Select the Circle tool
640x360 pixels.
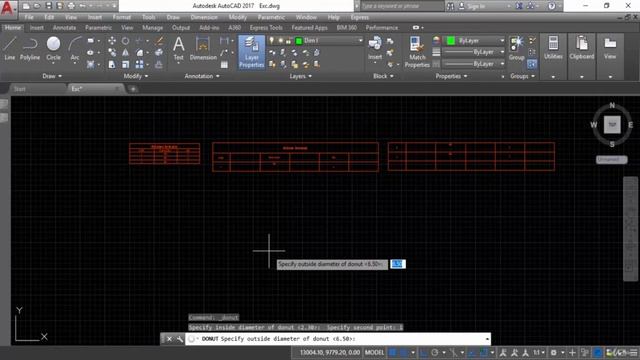coord(53,49)
